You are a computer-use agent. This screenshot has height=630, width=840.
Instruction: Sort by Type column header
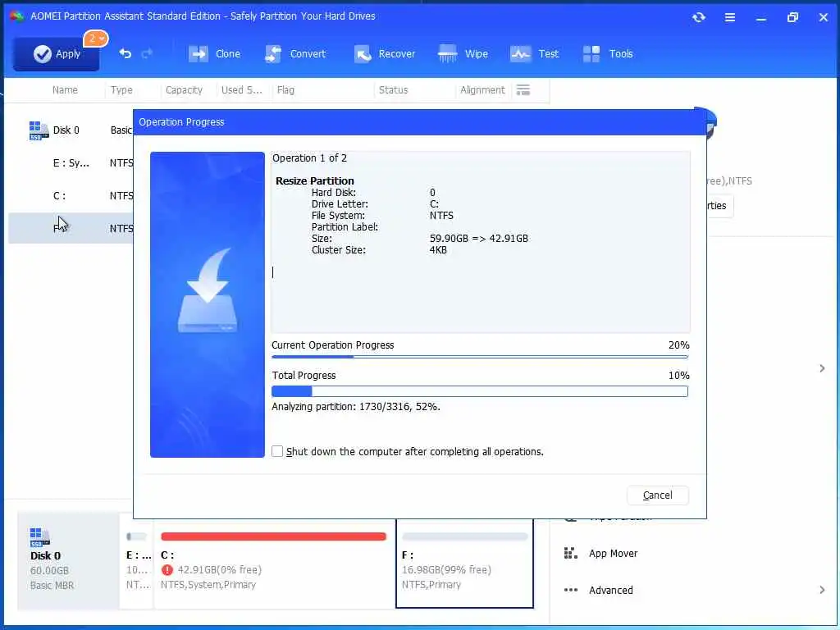click(121, 90)
